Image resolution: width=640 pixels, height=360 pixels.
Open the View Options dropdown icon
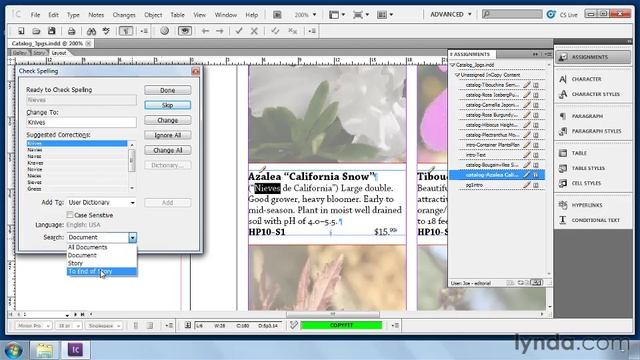(337, 15)
